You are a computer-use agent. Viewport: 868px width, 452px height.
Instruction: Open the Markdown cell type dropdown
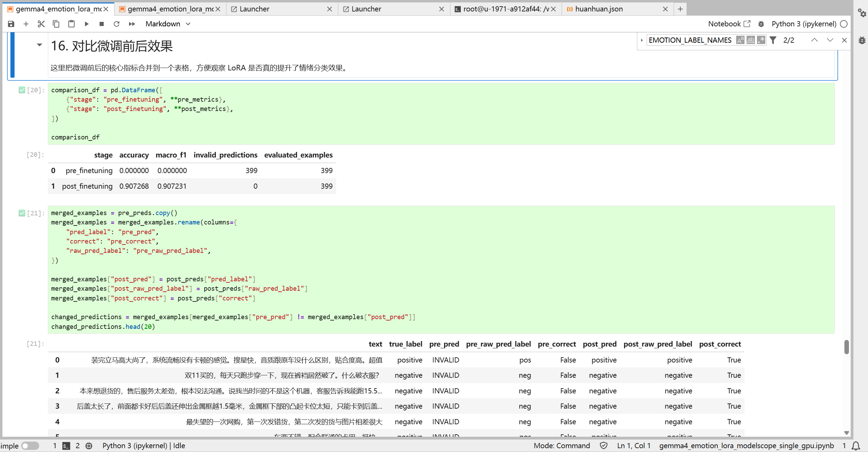point(168,24)
